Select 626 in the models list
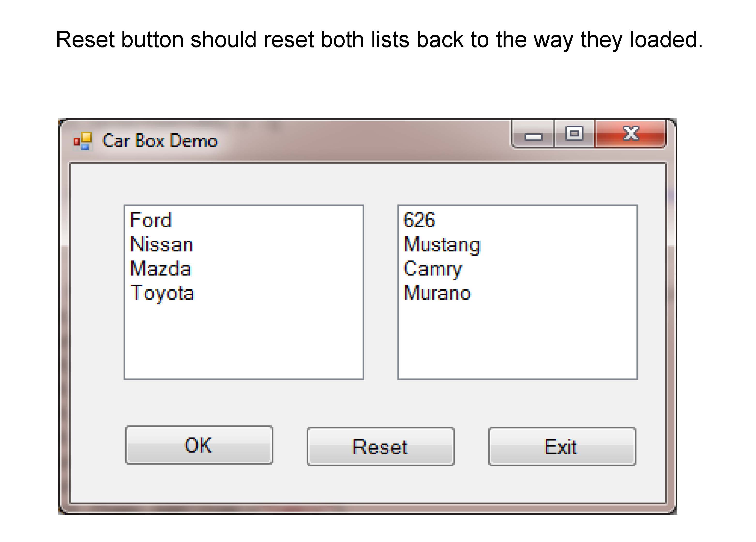Viewport: 756px width, 542px height. (x=419, y=220)
